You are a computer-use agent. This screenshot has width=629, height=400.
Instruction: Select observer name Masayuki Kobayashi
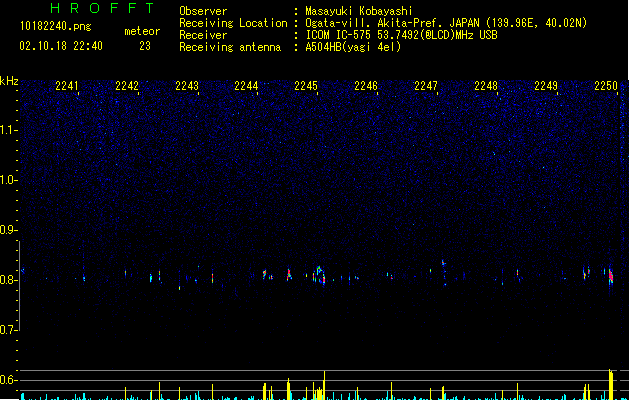click(359, 11)
